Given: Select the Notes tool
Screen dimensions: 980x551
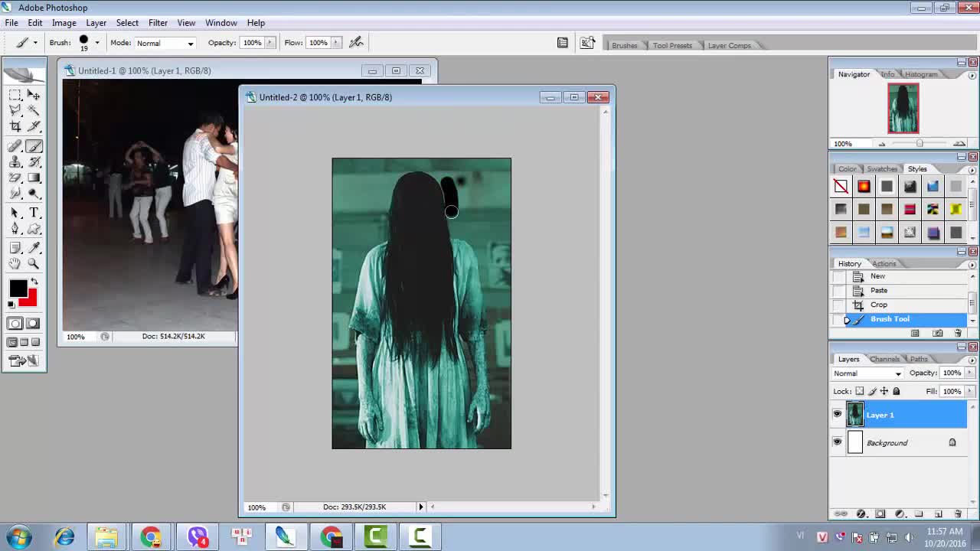Looking at the screenshot, I should (15, 248).
